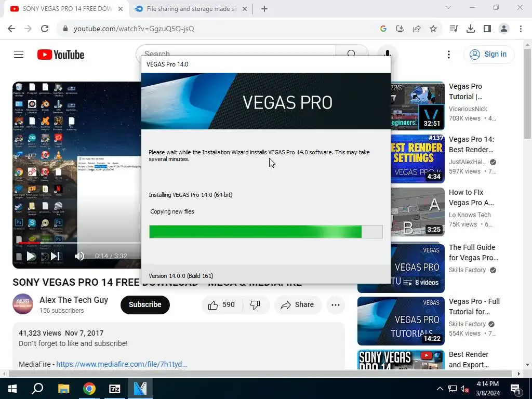
Task: Like the video with 590 likes
Action: click(x=222, y=304)
